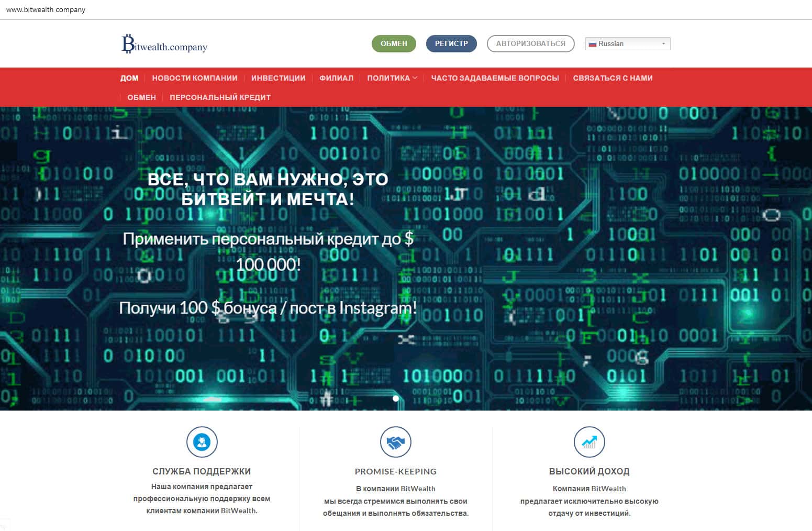Click the ВЫСОКИЙ ДОХОД heading
This screenshot has height=531, width=812.
point(589,471)
